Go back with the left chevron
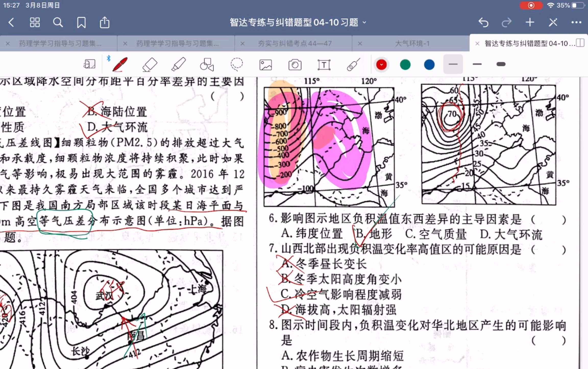 pos(11,22)
